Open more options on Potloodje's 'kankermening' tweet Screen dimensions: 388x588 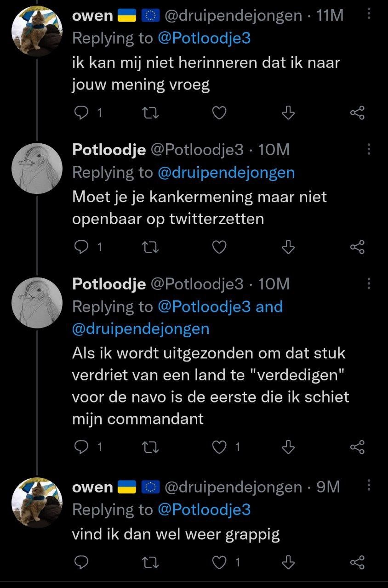(368, 149)
